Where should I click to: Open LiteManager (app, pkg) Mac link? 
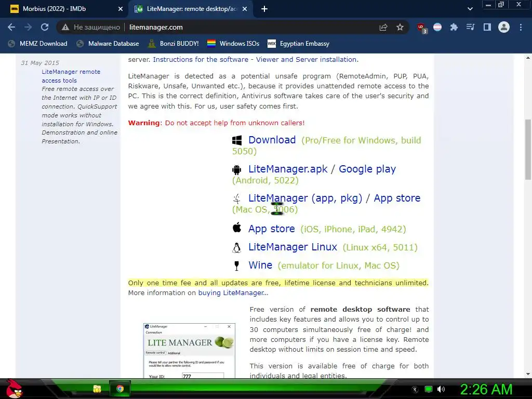point(305,198)
